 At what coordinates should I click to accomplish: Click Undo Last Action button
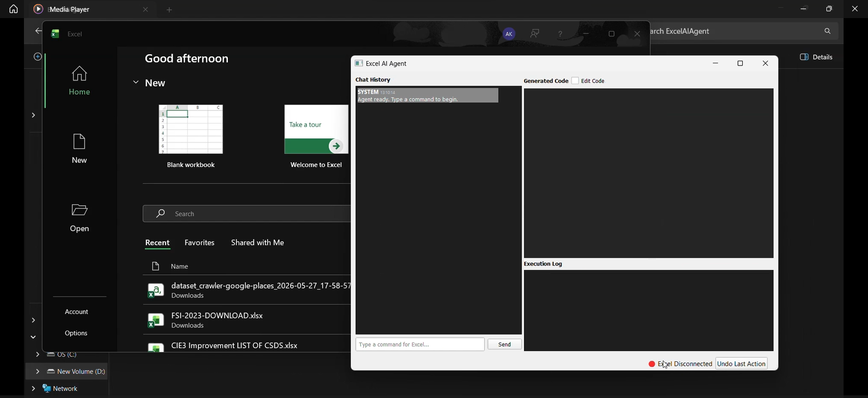coord(742,364)
